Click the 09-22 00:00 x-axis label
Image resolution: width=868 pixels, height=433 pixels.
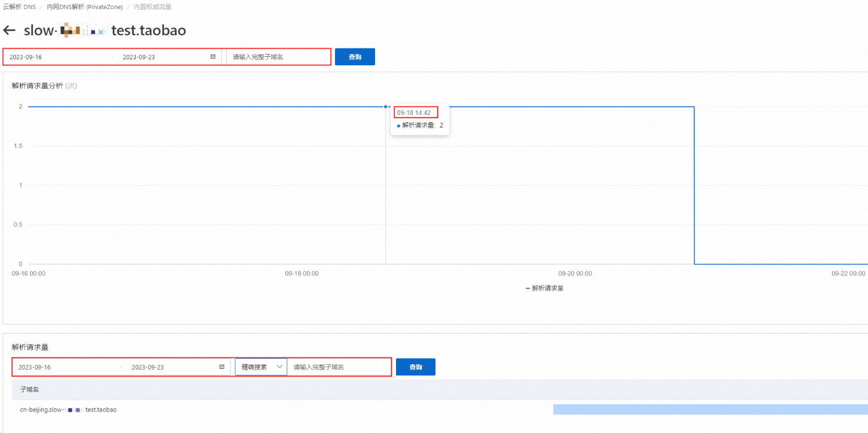click(848, 273)
